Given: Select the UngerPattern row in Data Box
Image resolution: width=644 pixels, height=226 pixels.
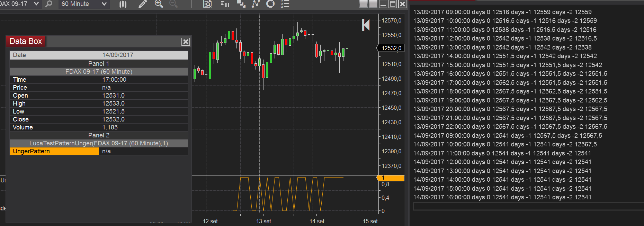Looking at the screenshot, I should pos(99,151).
